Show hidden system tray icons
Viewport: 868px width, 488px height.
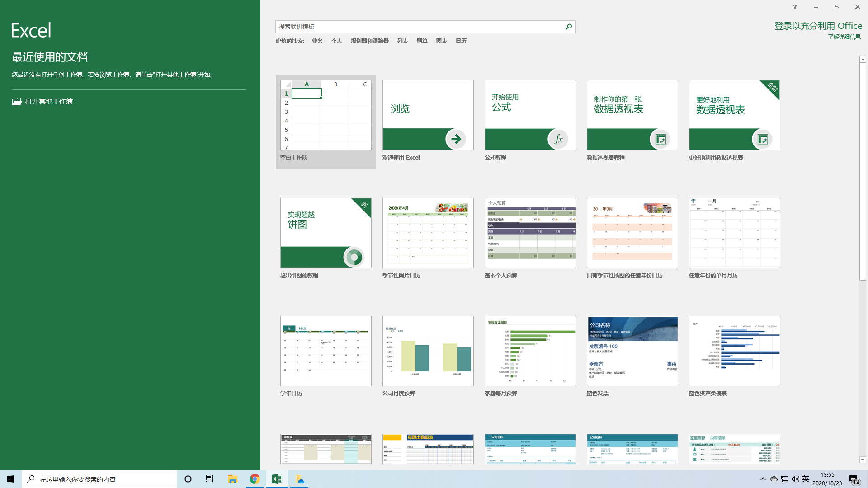763,479
